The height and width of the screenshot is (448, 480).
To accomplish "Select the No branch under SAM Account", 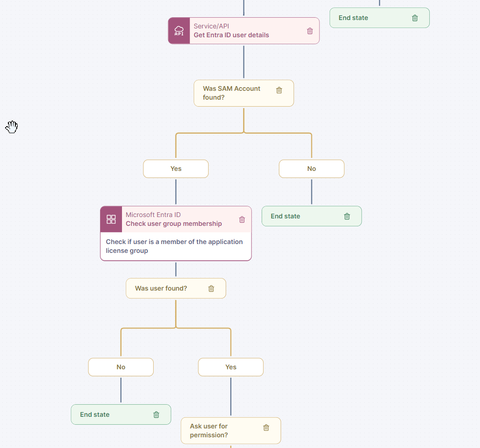I will coord(311,169).
